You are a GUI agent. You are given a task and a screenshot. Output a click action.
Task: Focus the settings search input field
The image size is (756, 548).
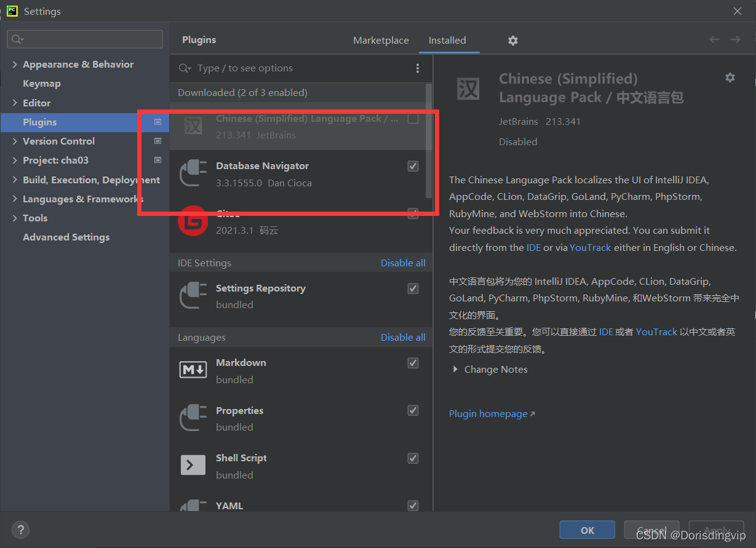[x=85, y=39]
